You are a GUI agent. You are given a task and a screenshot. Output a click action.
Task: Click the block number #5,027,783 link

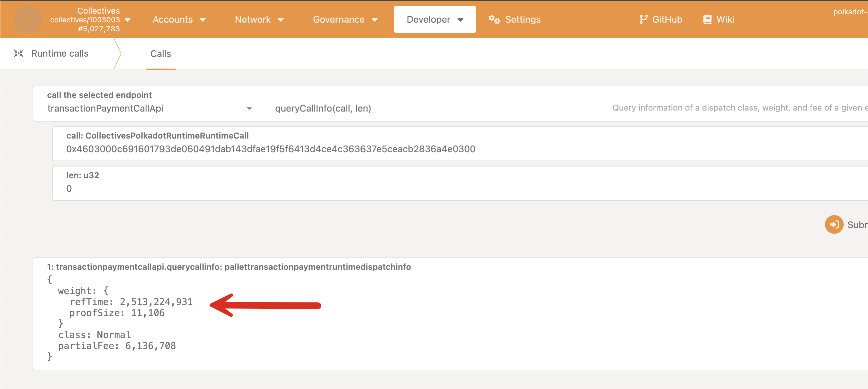[x=99, y=29]
